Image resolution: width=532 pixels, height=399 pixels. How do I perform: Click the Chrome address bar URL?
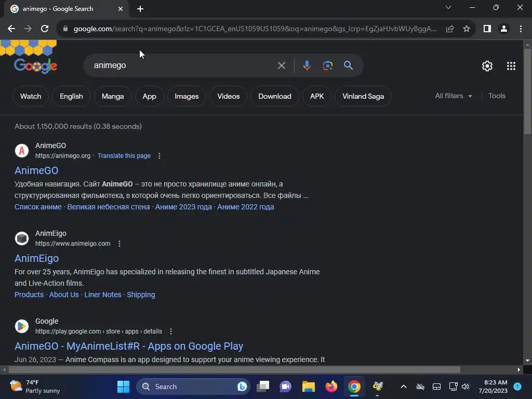pos(255,29)
